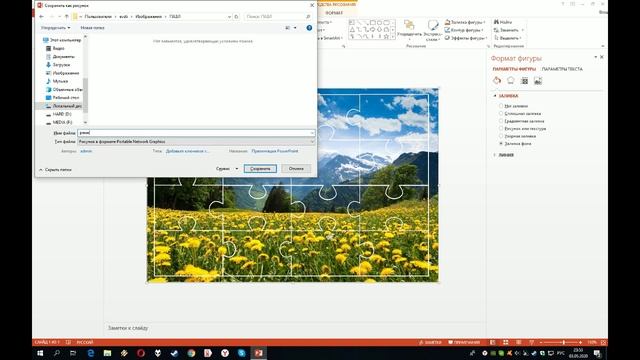
Task: Select 'Этот компьютер' in the folder tree
Action: pyautogui.click(x=62, y=40)
